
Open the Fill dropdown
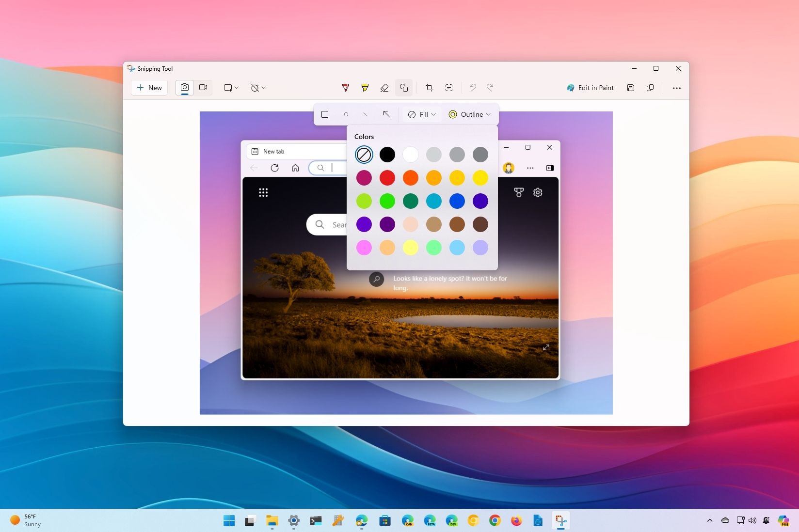coord(420,114)
